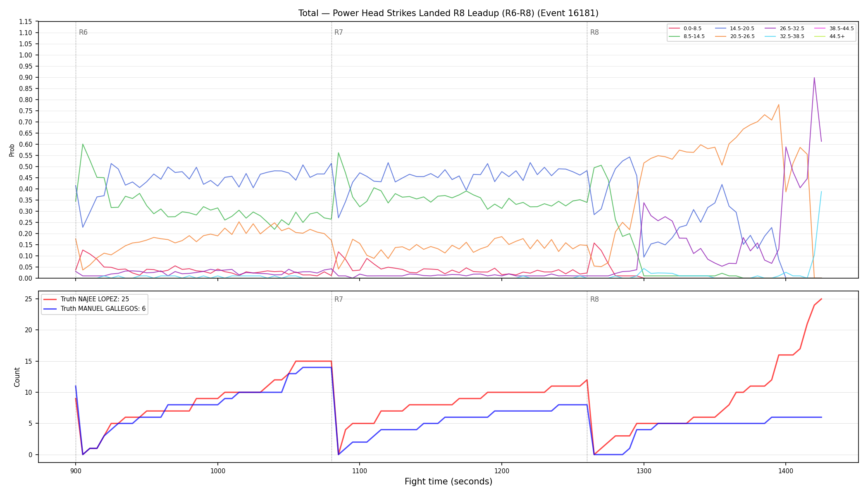This screenshot has height=496, width=868.
Task: Click the 44.5+ legend entry
Action: click(x=830, y=36)
